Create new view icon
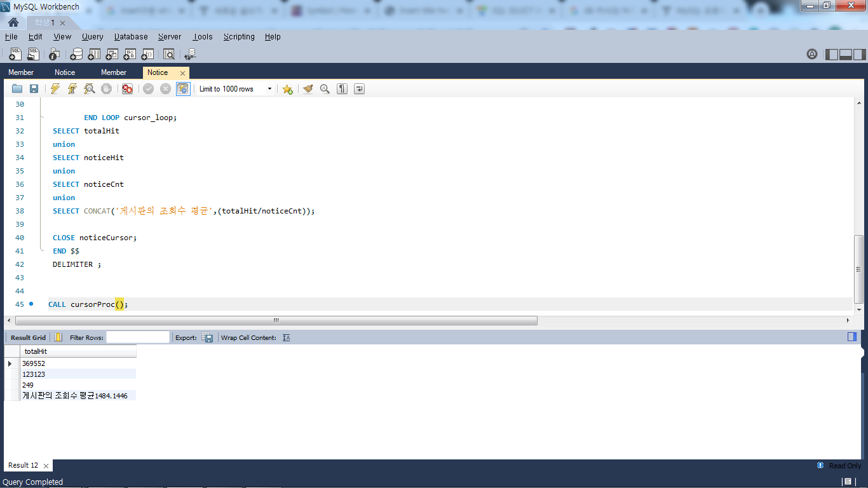 [112, 54]
